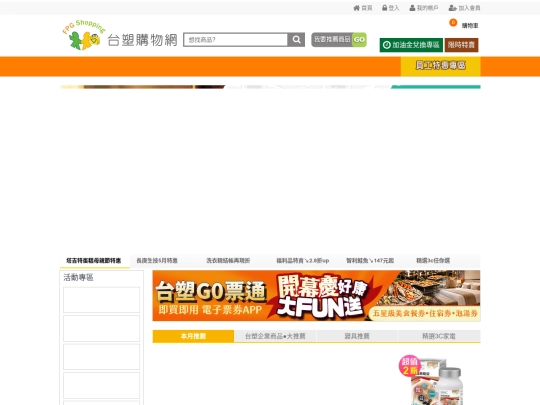540x405 pixels.
Task: Select 長庚生技5月特惠 tab
Action: pos(157,261)
